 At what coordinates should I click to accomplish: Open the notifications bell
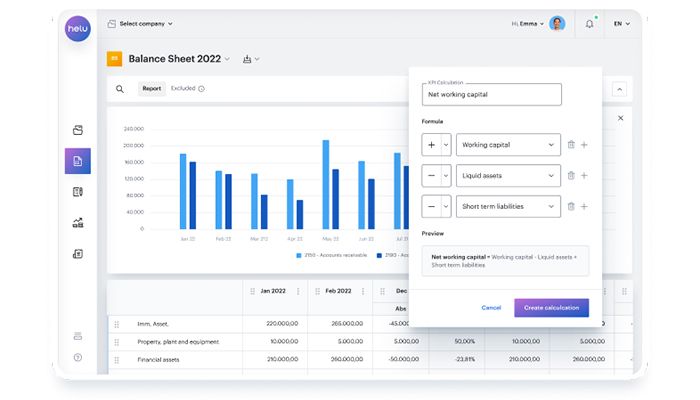coord(589,23)
